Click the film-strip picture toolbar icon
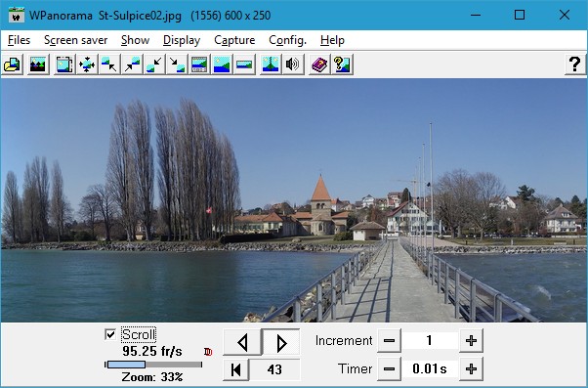588x388 pixels. click(x=64, y=65)
